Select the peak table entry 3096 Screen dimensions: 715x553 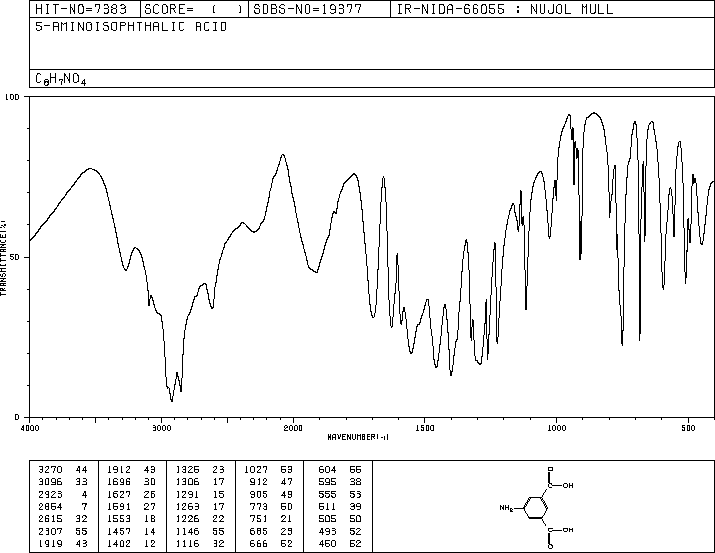[x=50, y=482]
